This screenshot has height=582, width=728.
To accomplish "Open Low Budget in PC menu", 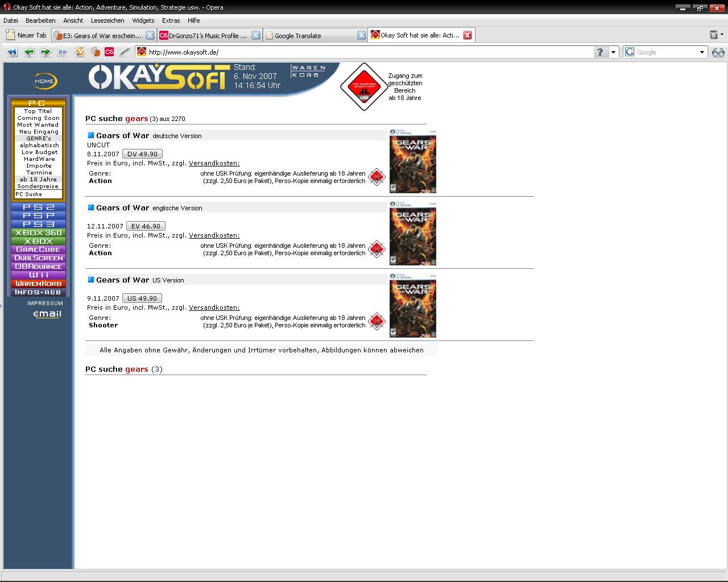I will click(x=38, y=152).
